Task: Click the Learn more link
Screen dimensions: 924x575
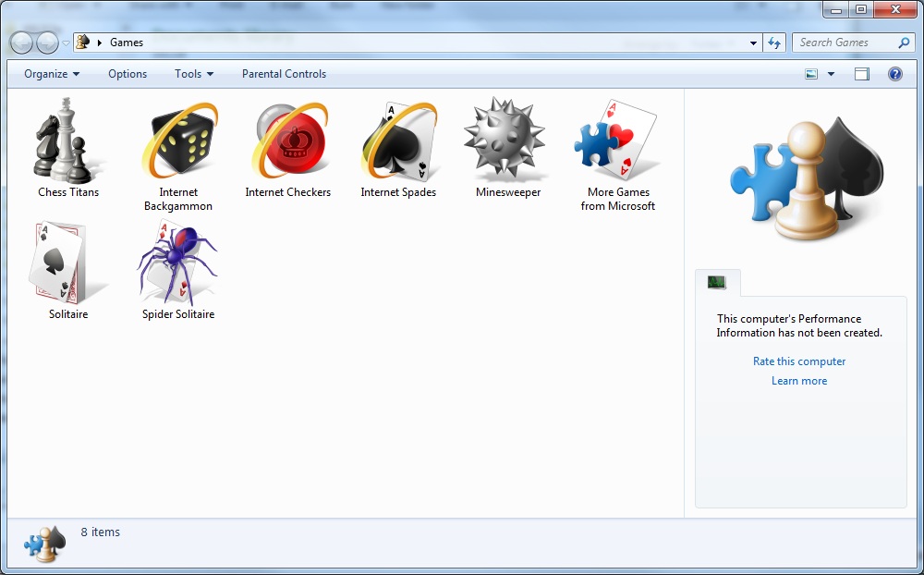Action: [x=798, y=380]
